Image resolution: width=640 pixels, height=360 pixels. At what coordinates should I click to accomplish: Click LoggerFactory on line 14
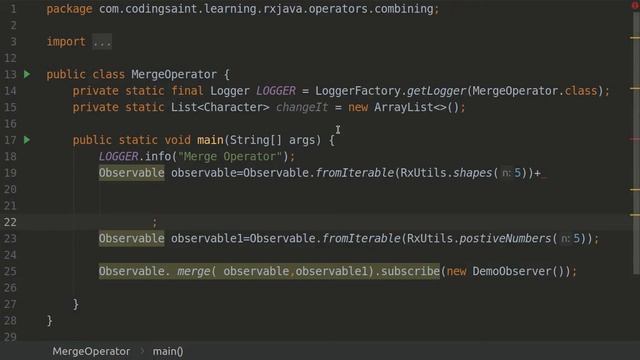click(357, 91)
